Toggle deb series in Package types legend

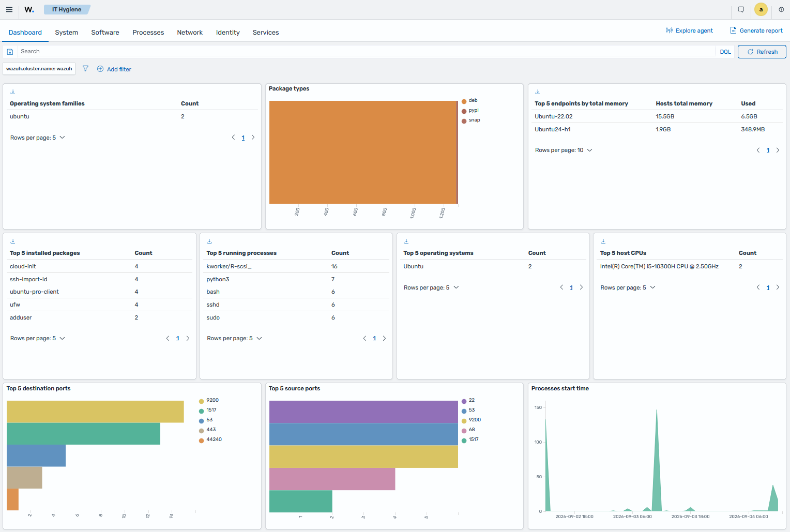point(469,101)
